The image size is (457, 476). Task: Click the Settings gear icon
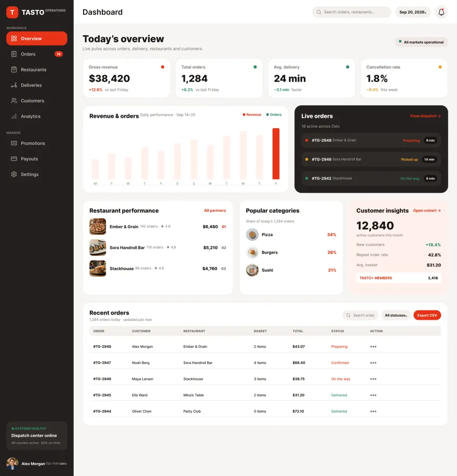pos(14,174)
